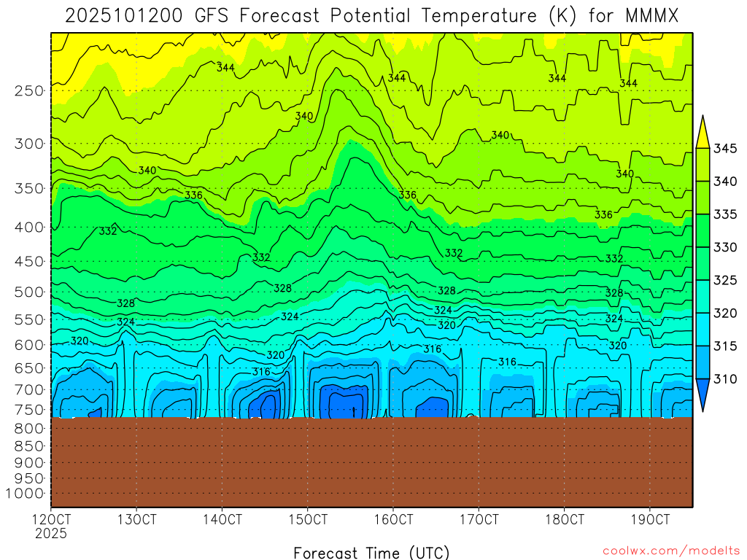This screenshot has width=747, height=560.
Task: Pick the colorbar swatch between 315 and 320
Action: [x=703, y=329]
